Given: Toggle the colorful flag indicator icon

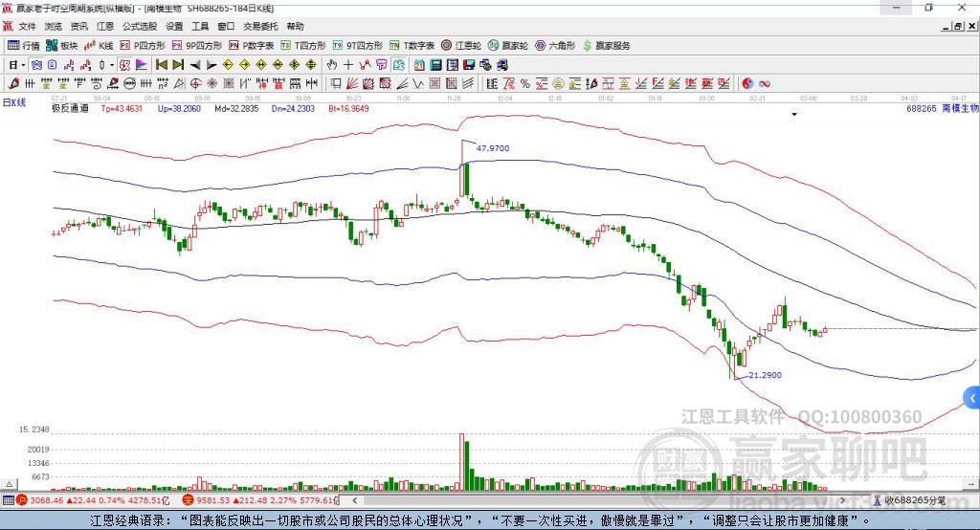Looking at the screenshot, I should (142, 65).
